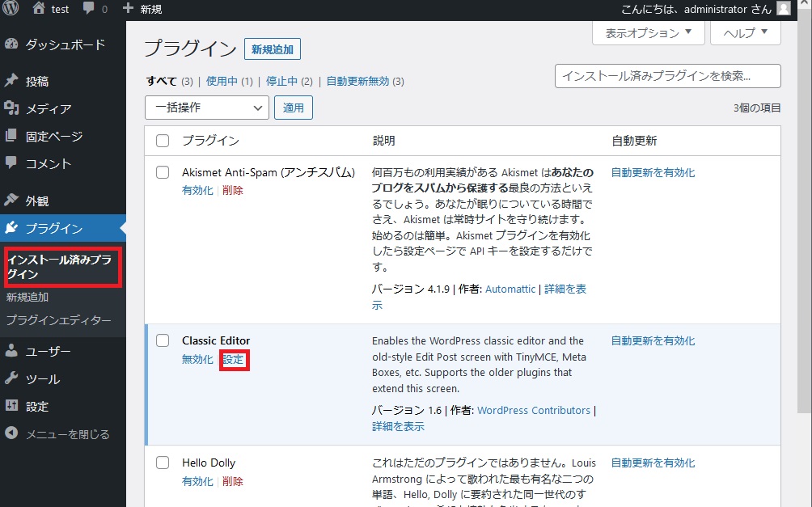Check the Classic Editor checkbox
Image resolution: width=812 pixels, height=507 pixels.
click(x=163, y=340)
